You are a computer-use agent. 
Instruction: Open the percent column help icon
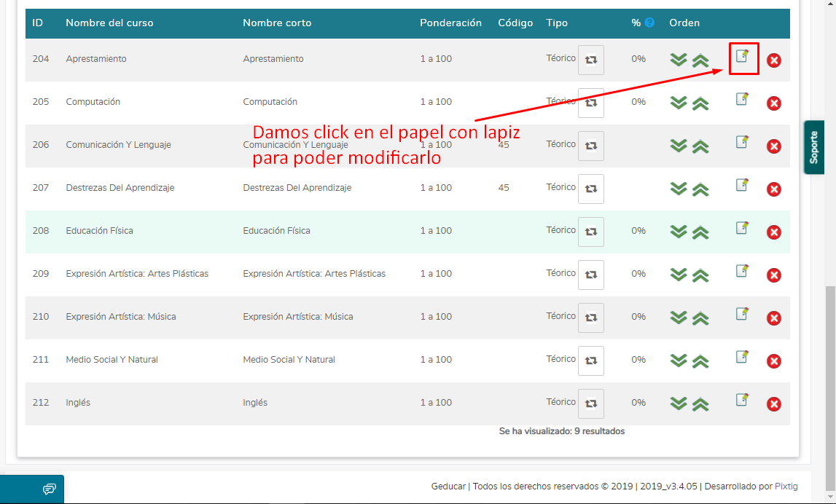649,23
